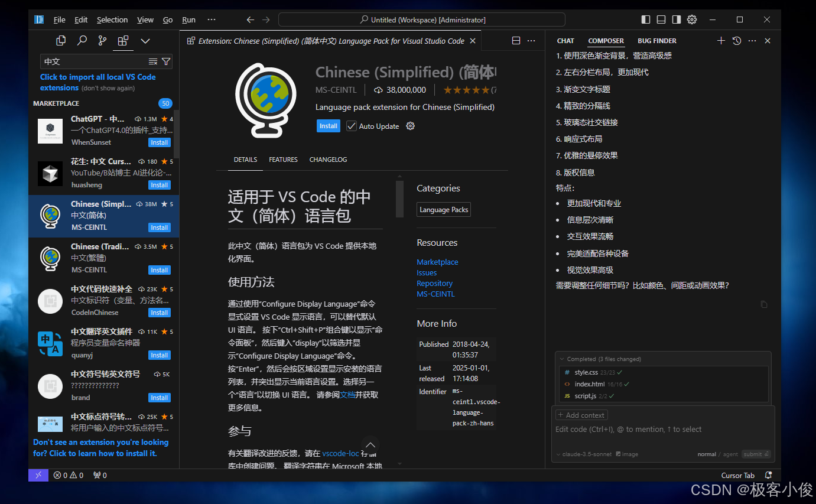Install the Chinese (Simplified) extension from details page
Image resolution: width=816 pixels, height=504 pixels.
[328, 126]
